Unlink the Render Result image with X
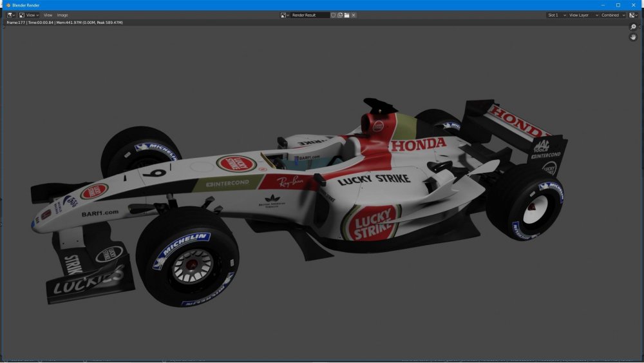Screen dimensions: 644x363 point(354,15)
